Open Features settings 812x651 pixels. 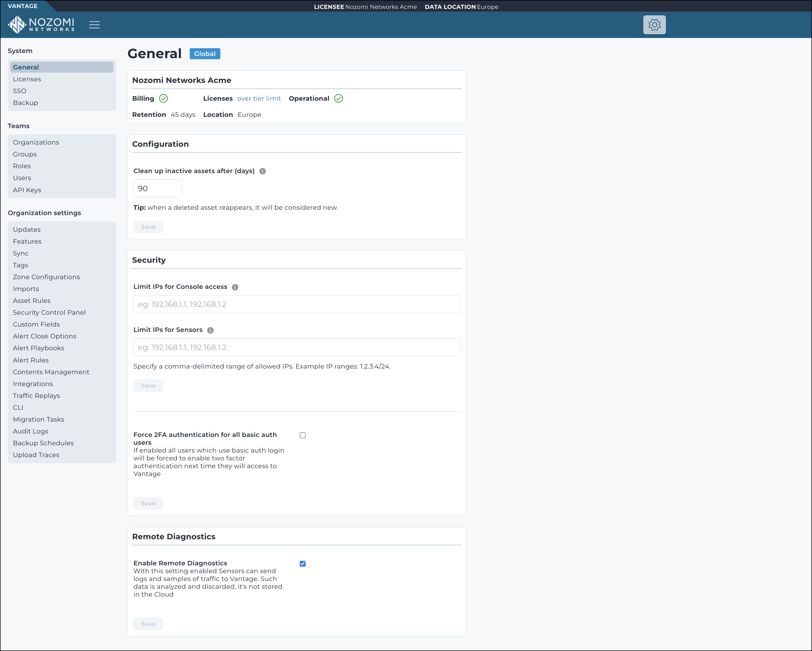pos(27,241)
